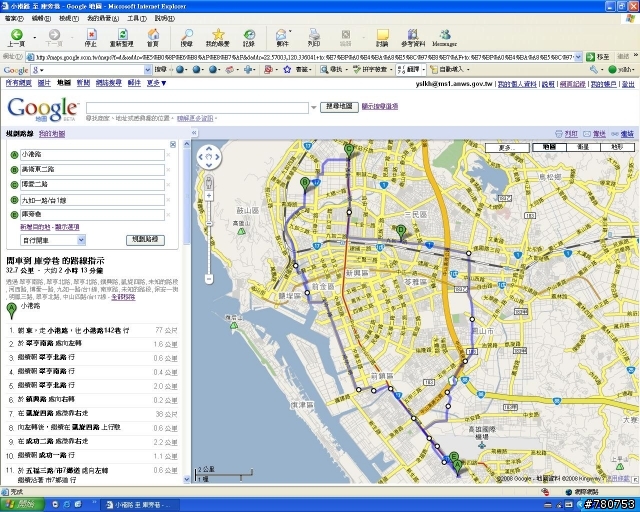Click the Street View pegman icon

pyautogui.click(x=209, y=182)
